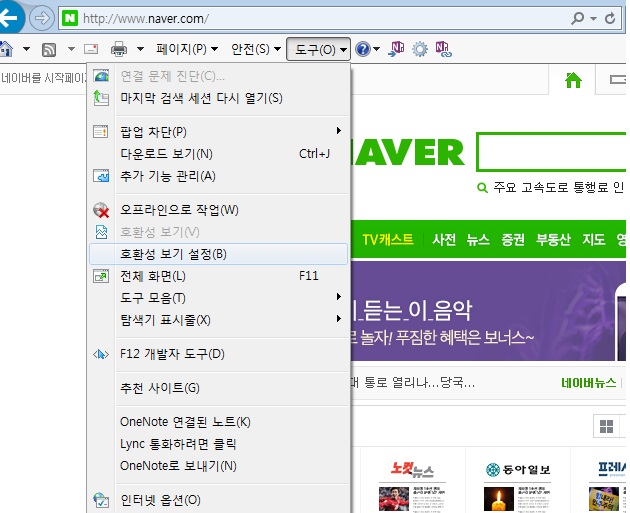Click the Print icon in command bar
This screenshot has height=513, width=630.
point(119,49)
